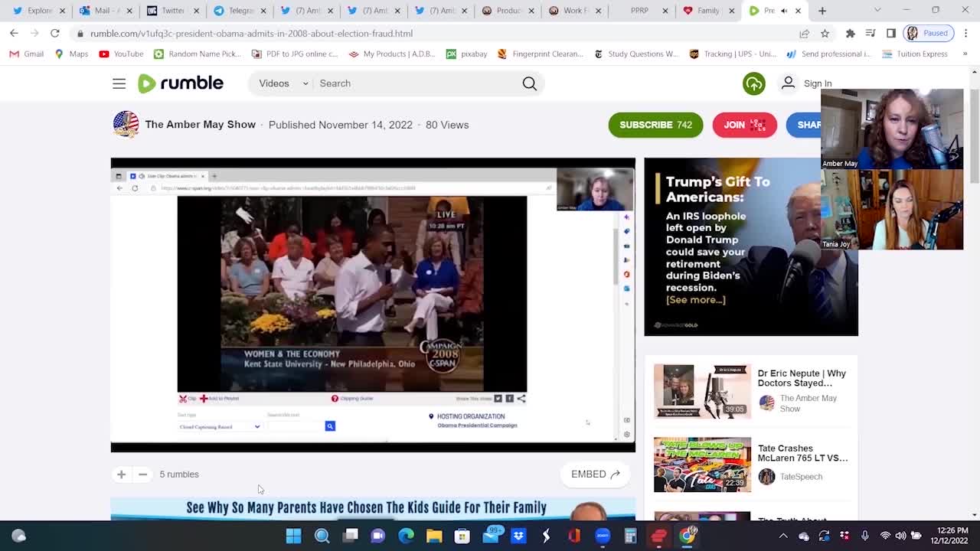The image size is (980, 551).
Task: Click the minus rumble vote button
Action: pos(142,474)
